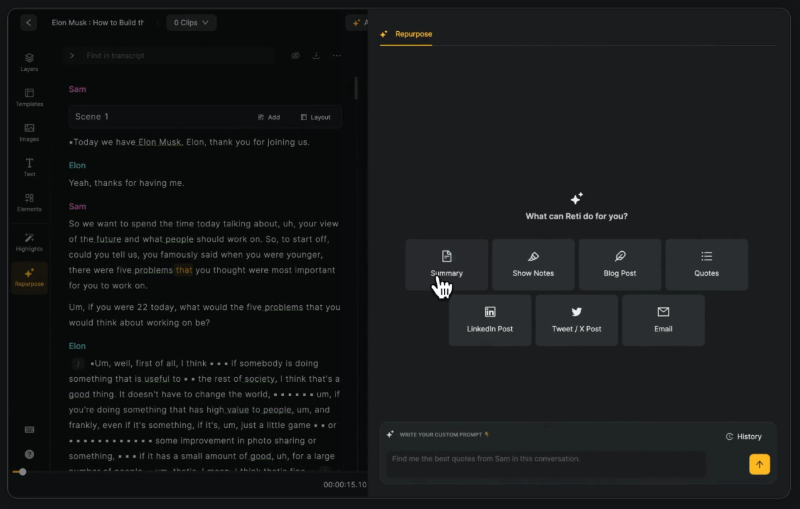The width and height of the screenshot is (800, 509).
Task: Open the Elements panel
Action: pyautogui.click(x=29, y=202)
